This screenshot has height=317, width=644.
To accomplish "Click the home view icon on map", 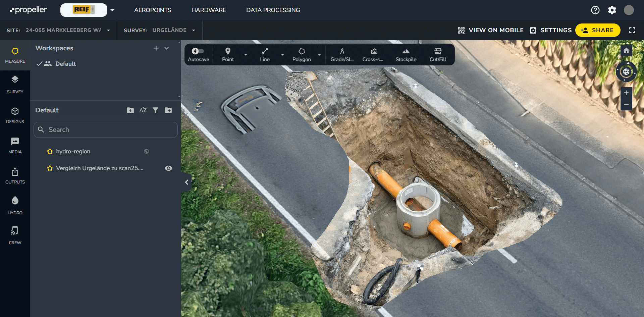I will click(626, 51).
